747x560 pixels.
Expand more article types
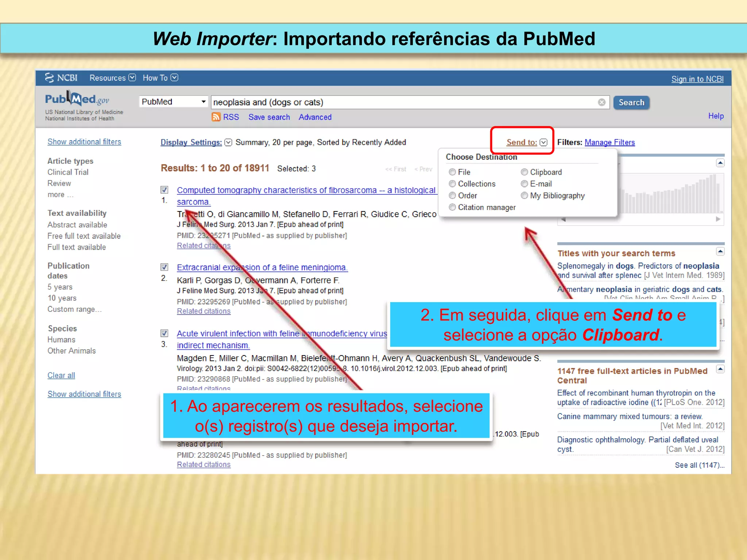point(60,195)
